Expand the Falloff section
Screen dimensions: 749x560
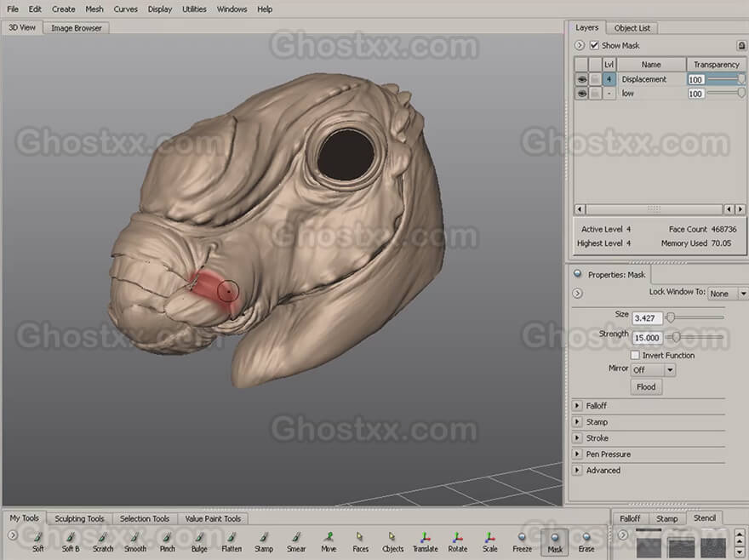[x=577, y=406]
